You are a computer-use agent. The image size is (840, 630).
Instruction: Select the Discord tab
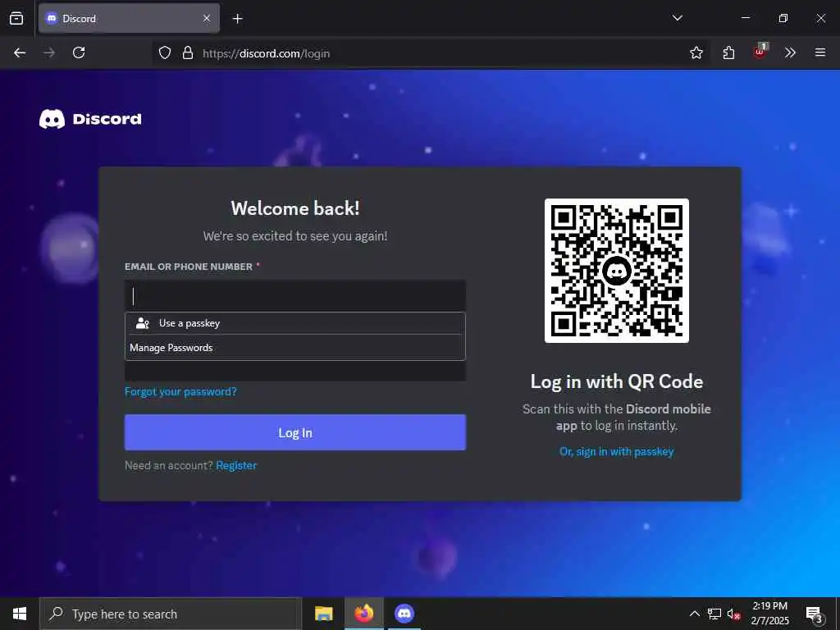tap(129, 18)
